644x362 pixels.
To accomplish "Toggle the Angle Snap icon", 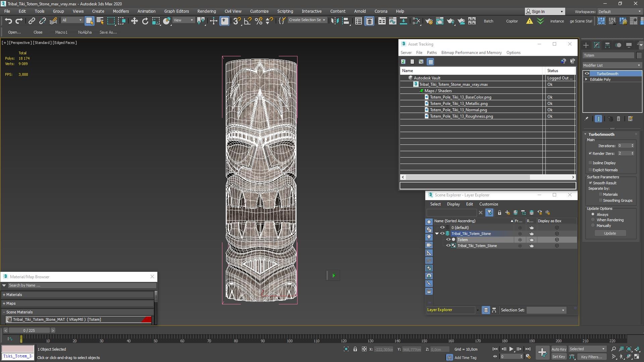I will [x=248, y=21].
